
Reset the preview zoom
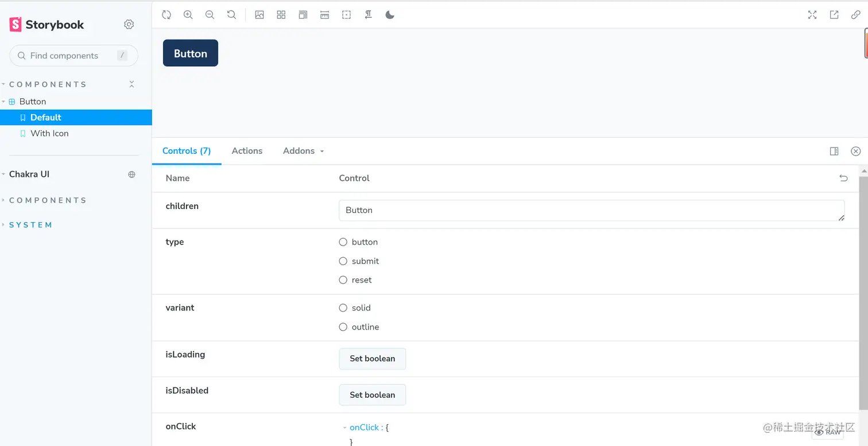231,15
